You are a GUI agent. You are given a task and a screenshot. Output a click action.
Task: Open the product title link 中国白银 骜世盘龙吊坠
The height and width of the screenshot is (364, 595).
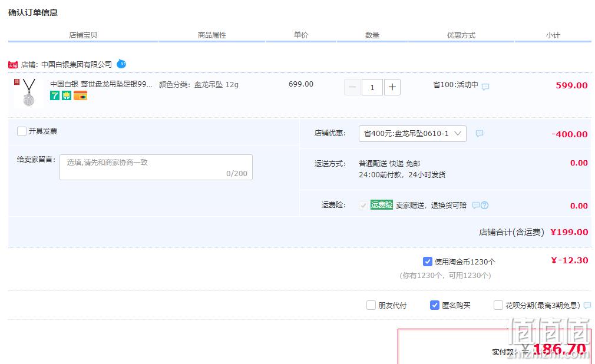[x=101, y=84]
